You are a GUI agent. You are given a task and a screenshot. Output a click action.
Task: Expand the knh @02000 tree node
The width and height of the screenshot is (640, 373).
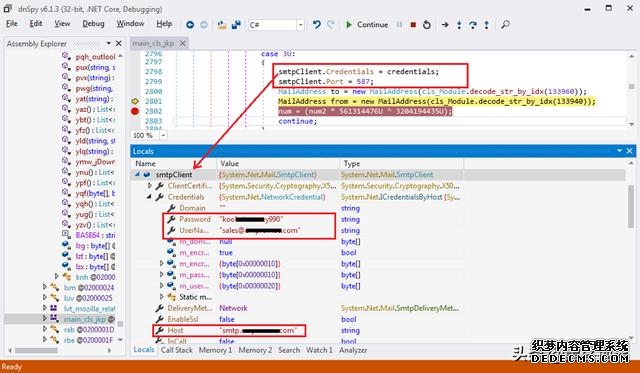[57, 276]
